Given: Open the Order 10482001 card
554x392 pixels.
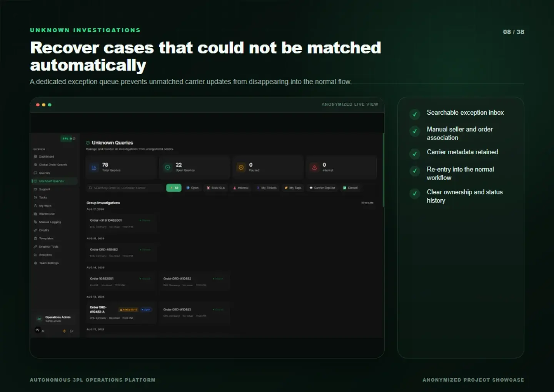Looking at the screenshot, I should click(x=122, y=282).
